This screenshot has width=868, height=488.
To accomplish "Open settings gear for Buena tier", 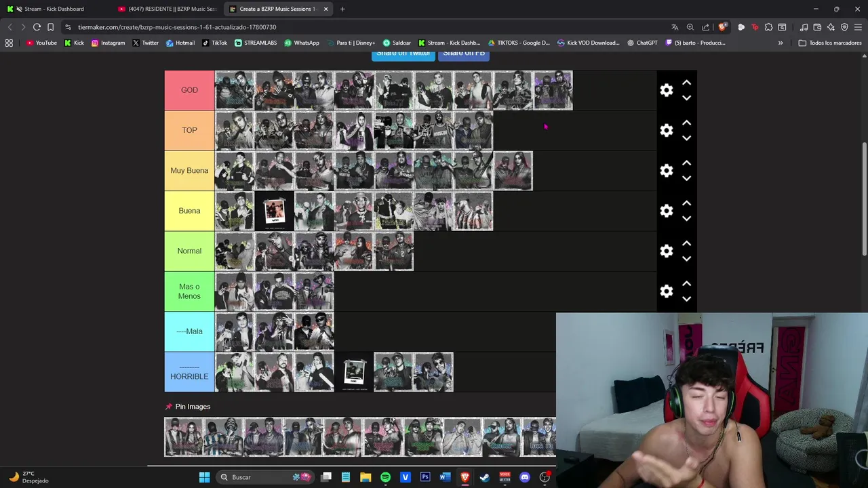I will point(667,211).
